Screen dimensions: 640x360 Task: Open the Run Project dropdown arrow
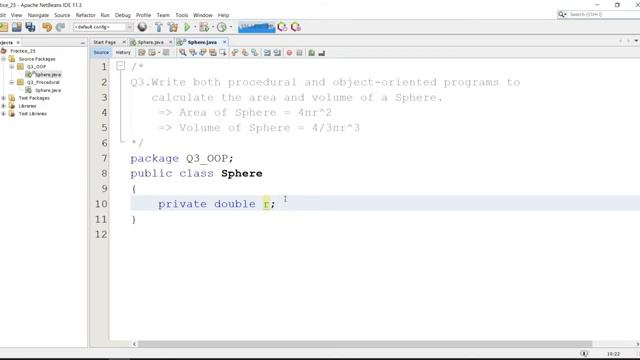[x=195, y=27]
